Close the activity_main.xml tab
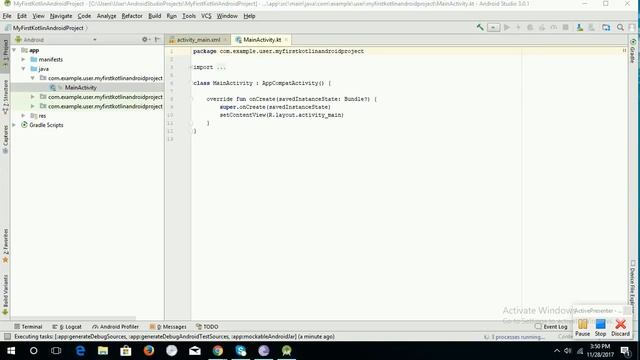The image size is (640, 360). point(225,40)
